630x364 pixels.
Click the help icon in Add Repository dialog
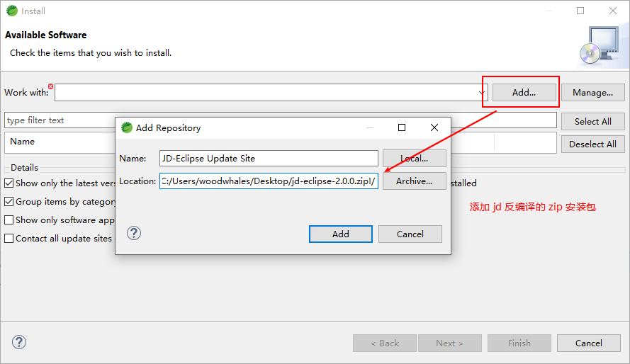[134, 233]
